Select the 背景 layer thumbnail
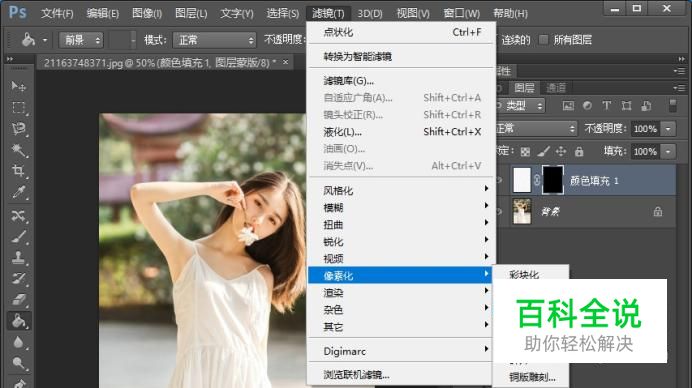Screen dimensions: 692x388 point(522,212)
